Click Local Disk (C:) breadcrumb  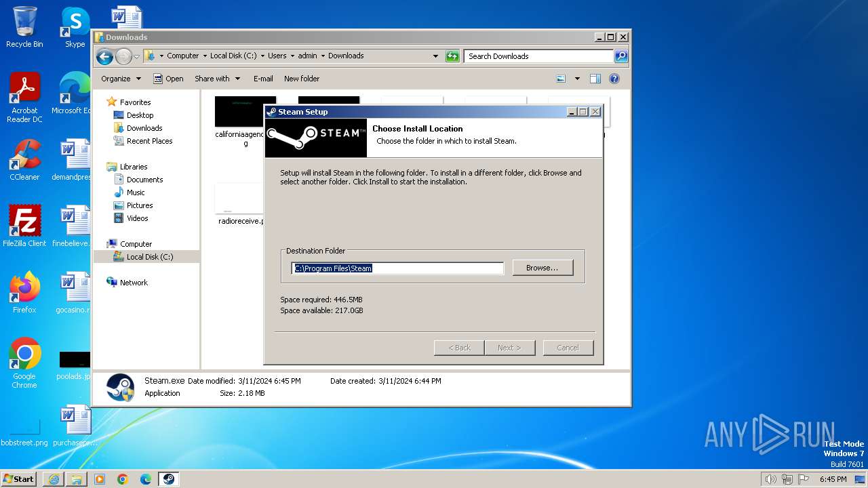click(233, 56)
